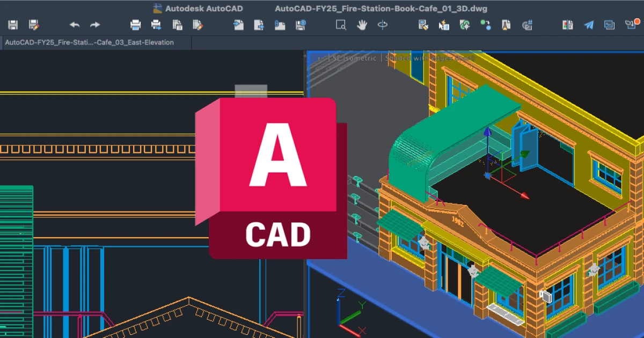Click the edit page setup pencil icon
644x338 pixels.
(x=197, y=25)
